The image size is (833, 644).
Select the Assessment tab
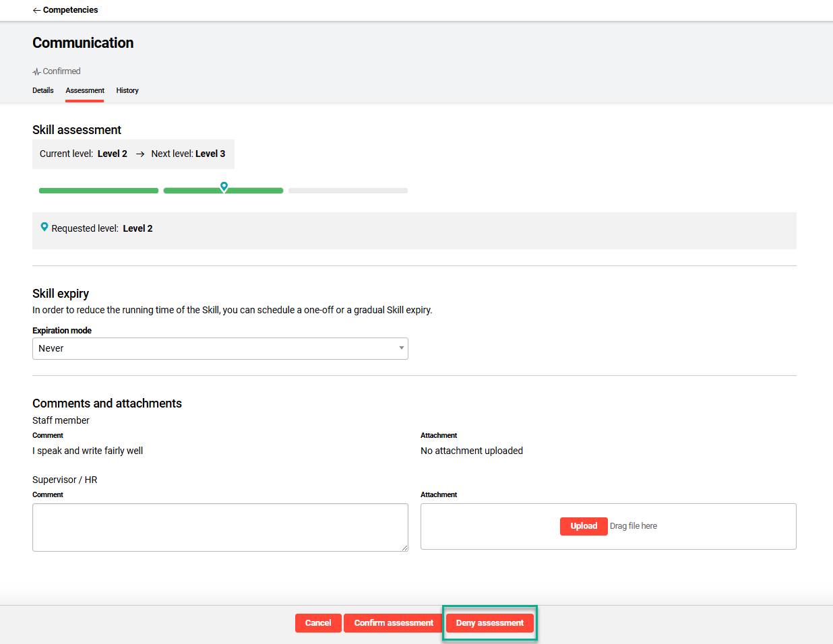[x=84, y=90]
